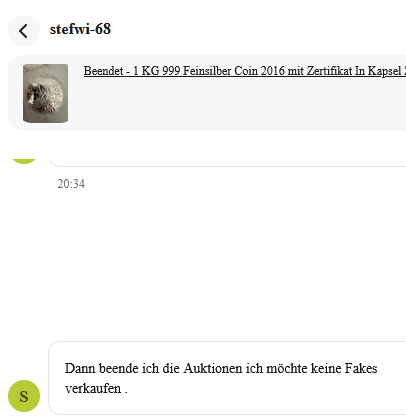The image size is (406, 416).
Task: Click the partially visible green avatar above 20:34
Action: click(x=24, y=161)
